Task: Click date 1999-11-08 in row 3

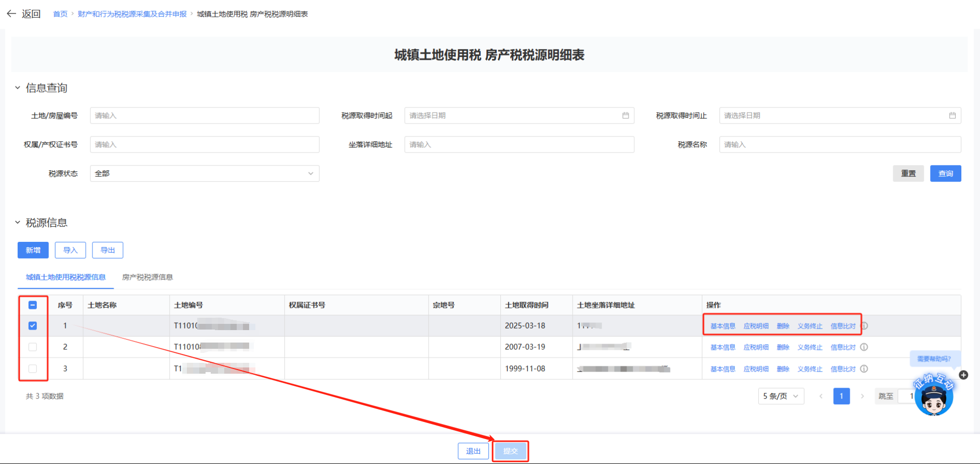Action: pos(525,369)
